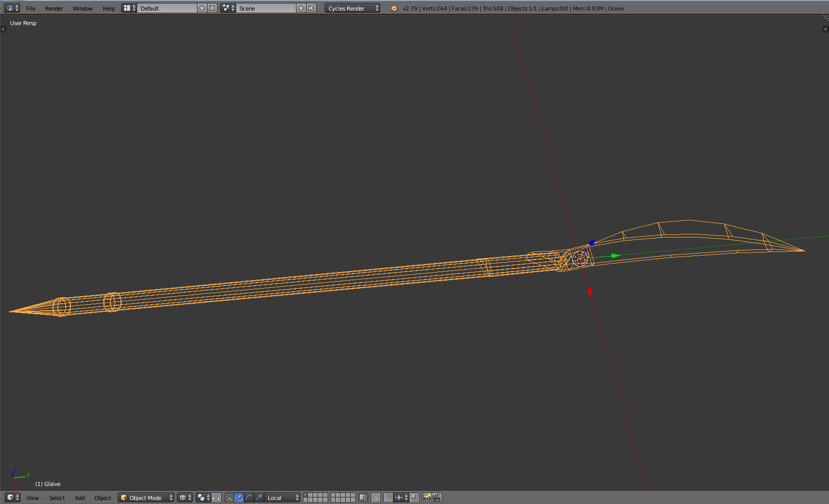
Task: Click the OpenGL animation render clapboard icon
Action: (x=437, y=497)
